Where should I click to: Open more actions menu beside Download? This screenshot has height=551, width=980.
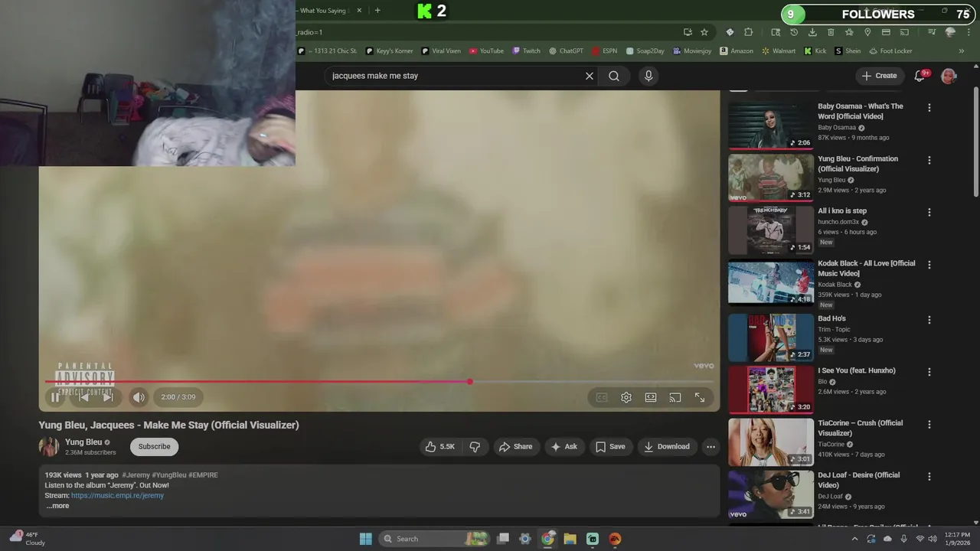(710, 447)
